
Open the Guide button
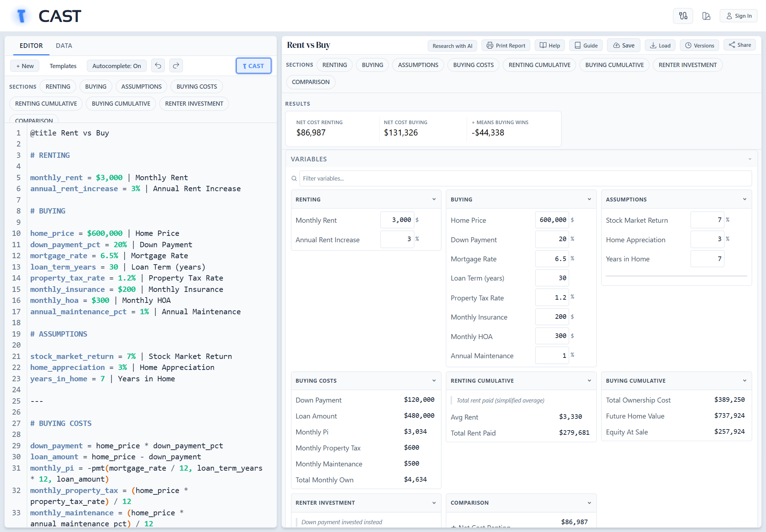pyautogui.click(x=586, y=45)
